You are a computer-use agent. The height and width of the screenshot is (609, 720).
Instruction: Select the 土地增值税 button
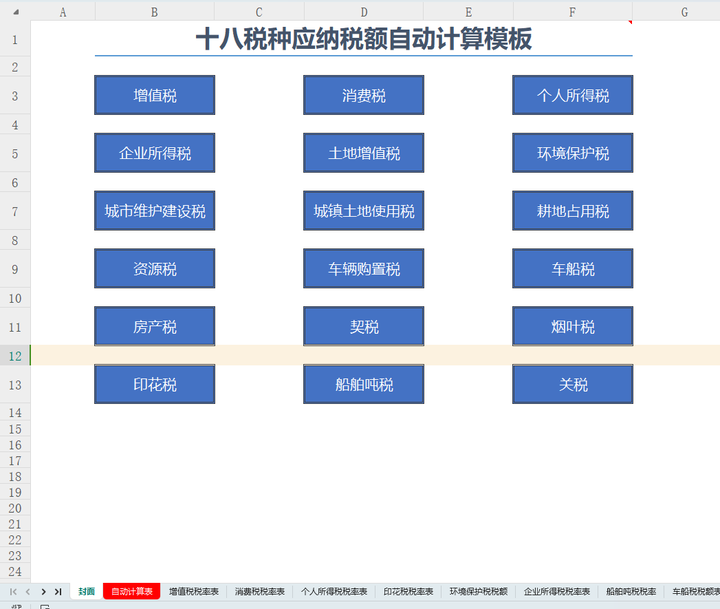pyautogui.click(x=363, y=153)
